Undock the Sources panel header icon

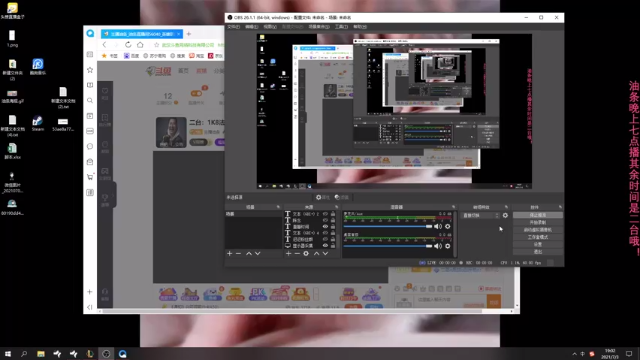pyautogui.click(x=336, y=207)
